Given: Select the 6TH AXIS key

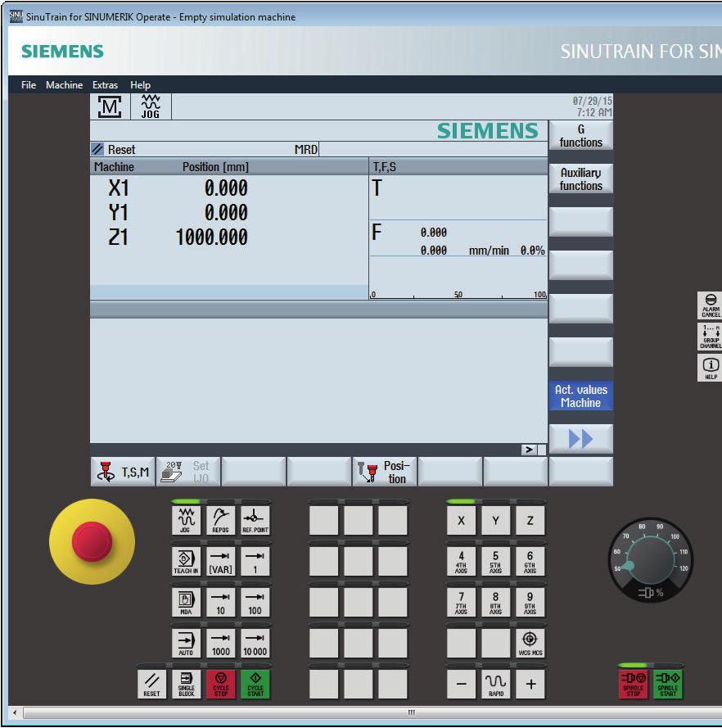Looking at the screenshot, I should click(530, 561).
